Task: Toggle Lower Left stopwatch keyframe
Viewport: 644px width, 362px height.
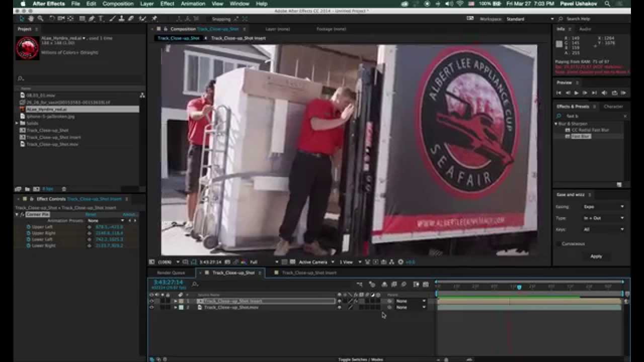Action: point(29,239)
